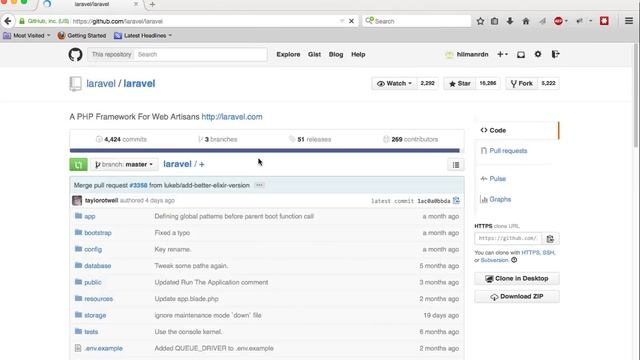The image size is (640, 360).
Task: Open the config folder
Action: (x=93, y=249)
